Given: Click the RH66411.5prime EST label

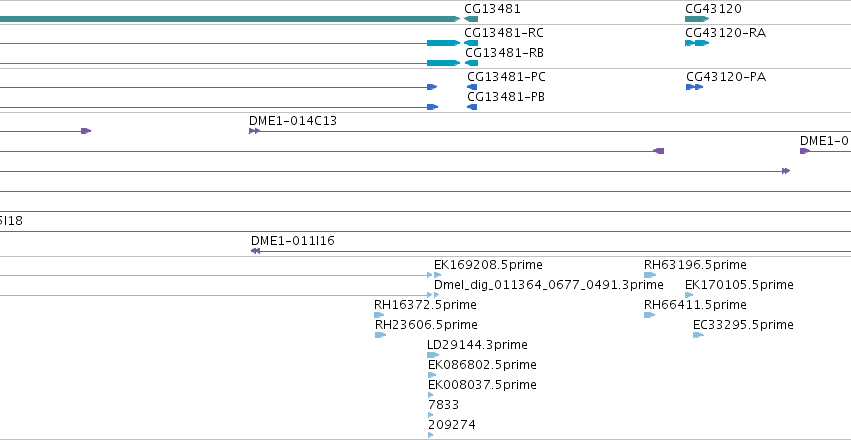Looking at the screenshot, I should [x=695, y=305].
